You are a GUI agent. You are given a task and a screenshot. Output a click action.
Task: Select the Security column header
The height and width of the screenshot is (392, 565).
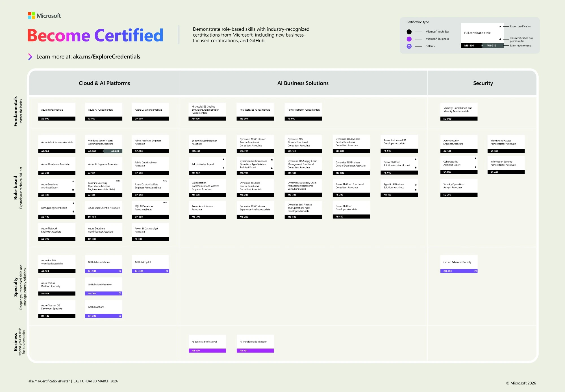[x=483, y=83]
